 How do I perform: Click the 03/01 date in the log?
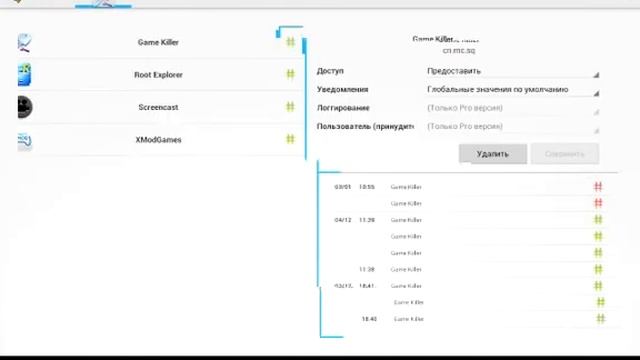[342, 187]
